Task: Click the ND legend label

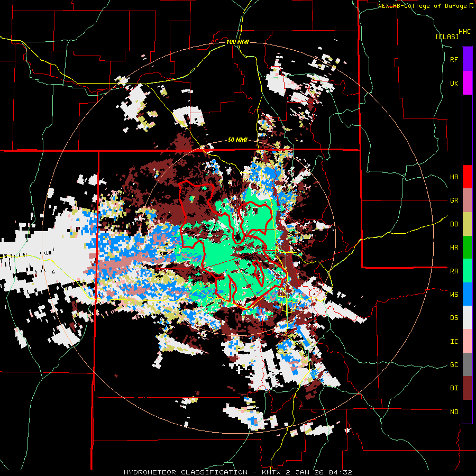Action: pos(454,412)
